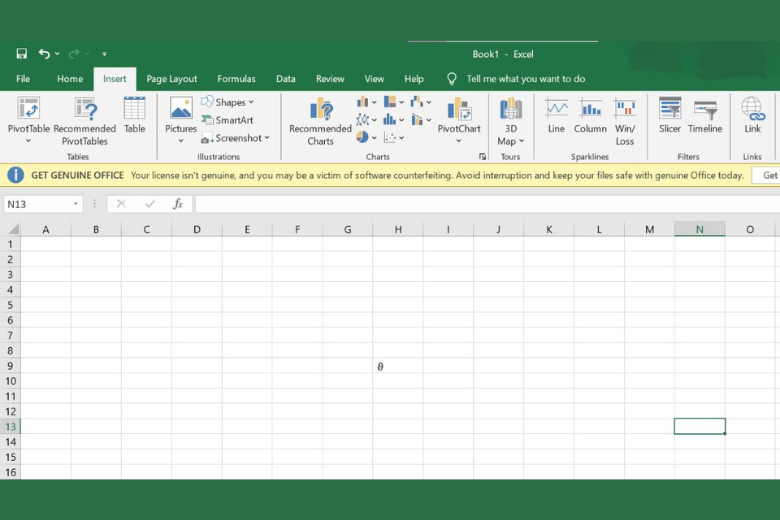The image size is (780, 520).
Task: Select column A header
Action: (x=46, y=229)
